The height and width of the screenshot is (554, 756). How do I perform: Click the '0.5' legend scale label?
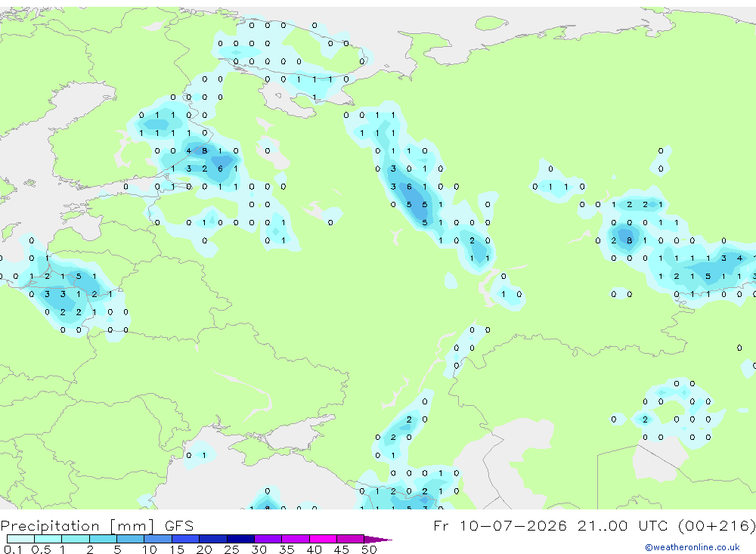(41, 549)
